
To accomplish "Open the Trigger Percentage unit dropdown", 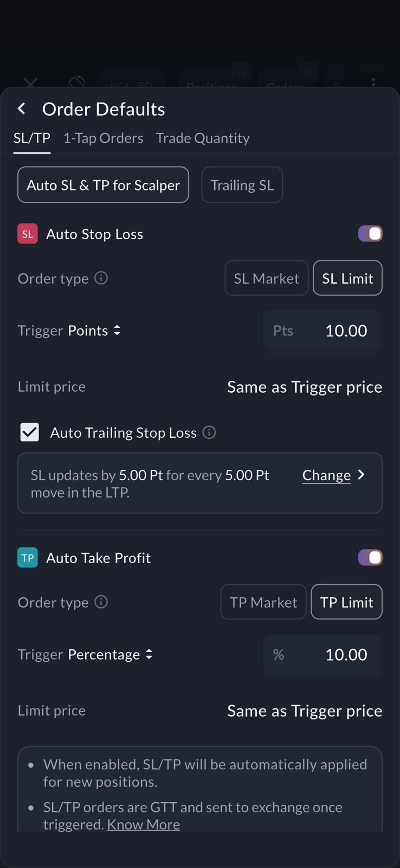I will pyautogui.click(x=110, y=654).
